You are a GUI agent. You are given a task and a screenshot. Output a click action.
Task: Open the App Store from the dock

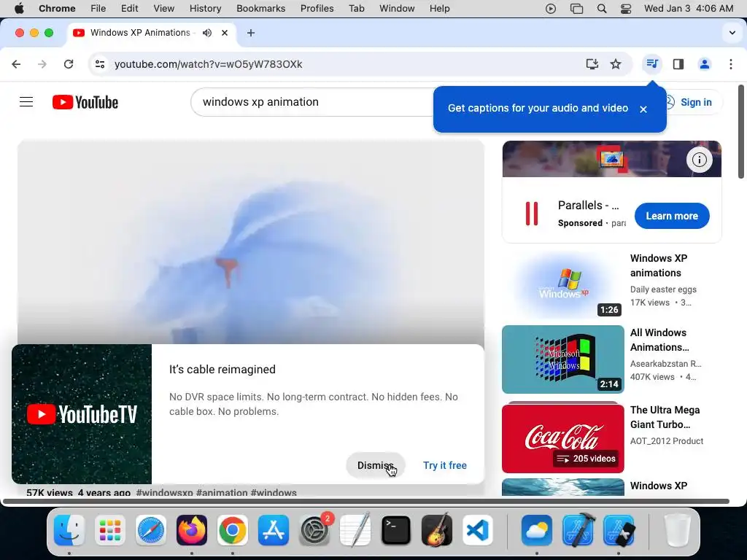pos(273,529)
